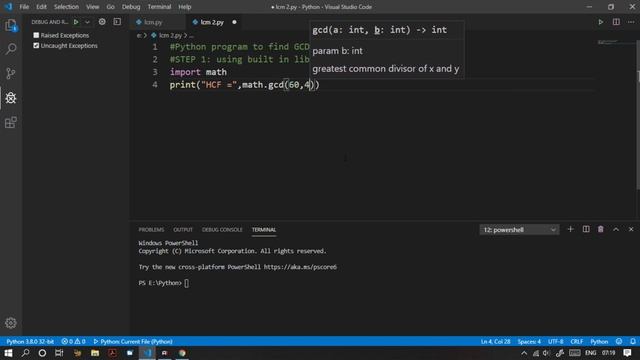Open the debug console icon in sidebar header
Image resolution: width=640 pixels, height=360 pixels.
tap(117, 22)
